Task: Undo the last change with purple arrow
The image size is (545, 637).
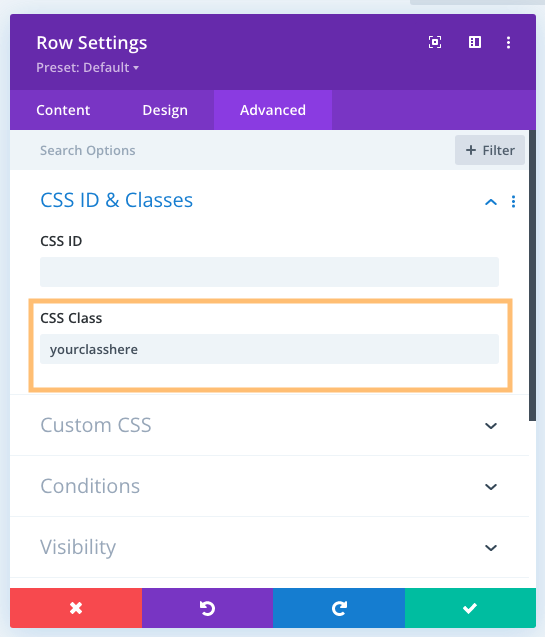Action: (208, 608)
